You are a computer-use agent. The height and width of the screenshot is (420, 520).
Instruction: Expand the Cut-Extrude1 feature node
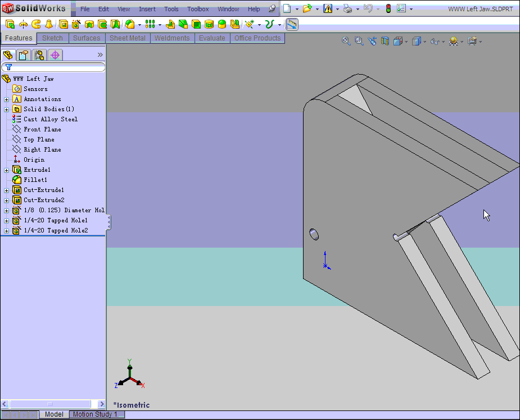[6, 190]
